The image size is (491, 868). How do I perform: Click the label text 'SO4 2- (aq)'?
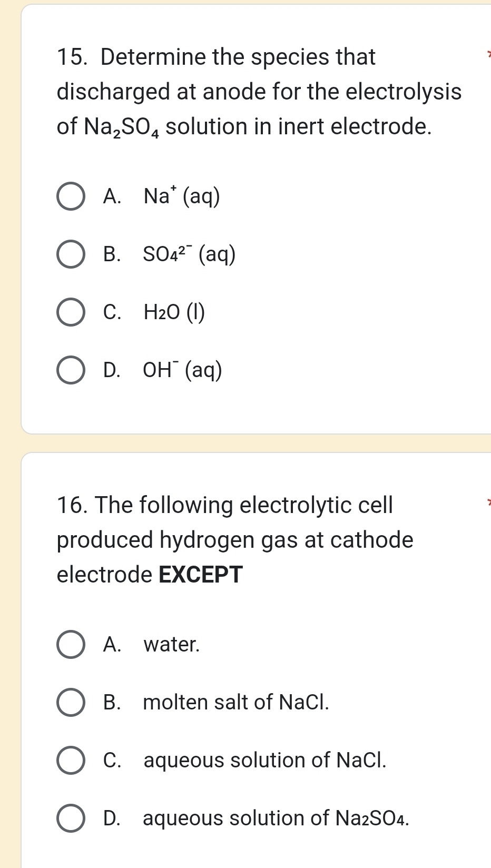point(190,254)
